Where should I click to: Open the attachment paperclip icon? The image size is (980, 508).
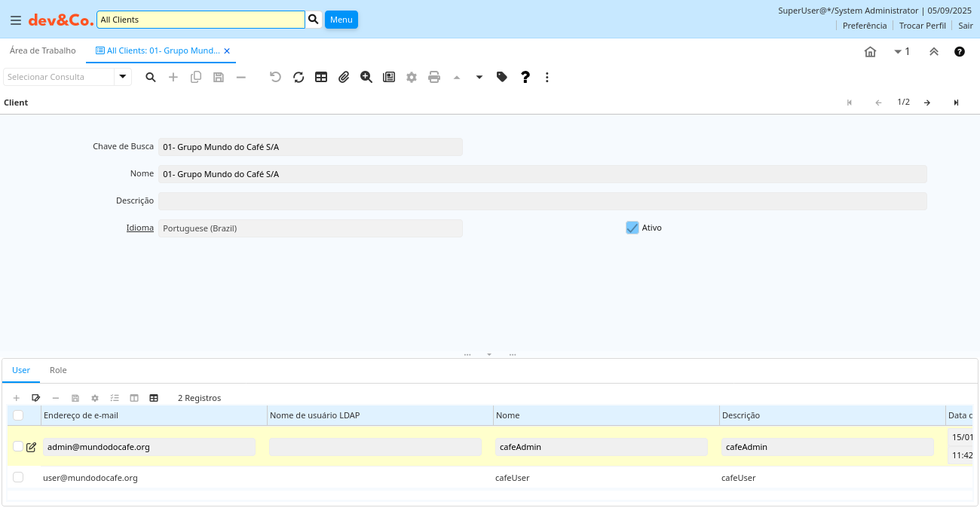[x=344, y=77]
